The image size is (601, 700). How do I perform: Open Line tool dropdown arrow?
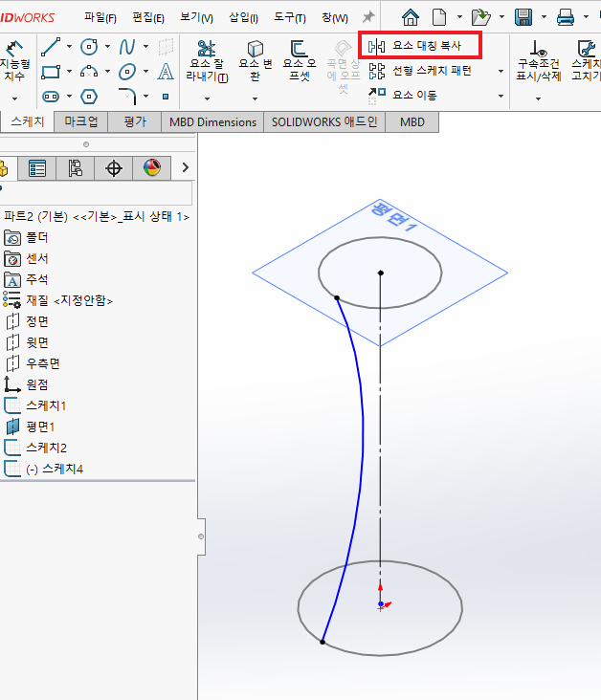coord(69,47)
